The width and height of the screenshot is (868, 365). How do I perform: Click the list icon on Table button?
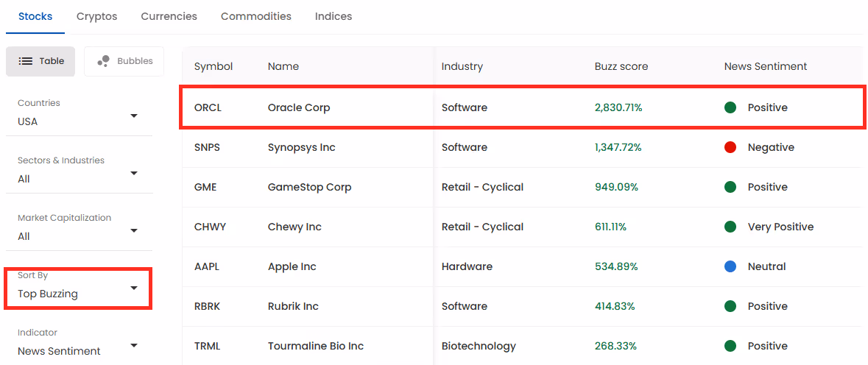[x=26, y=61]
